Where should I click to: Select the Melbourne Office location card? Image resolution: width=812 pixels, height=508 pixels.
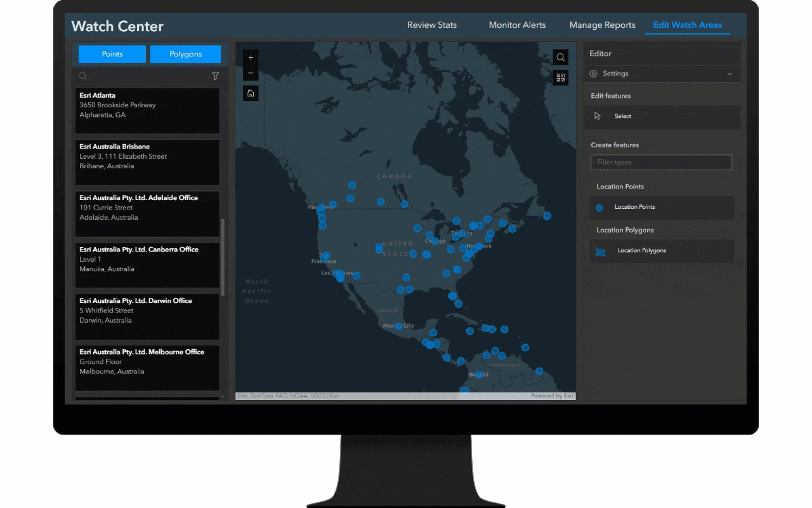(x=147, y=368)
